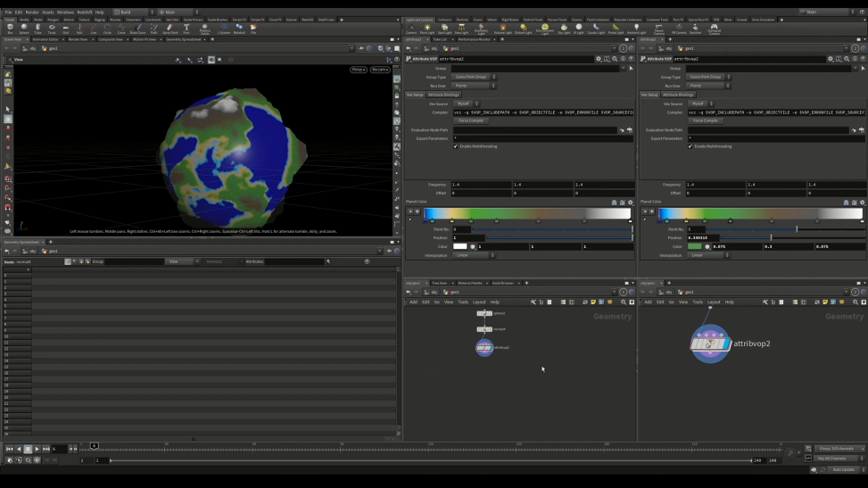
Task: Add an Area Light from shelf
Action: click(462, 29)
